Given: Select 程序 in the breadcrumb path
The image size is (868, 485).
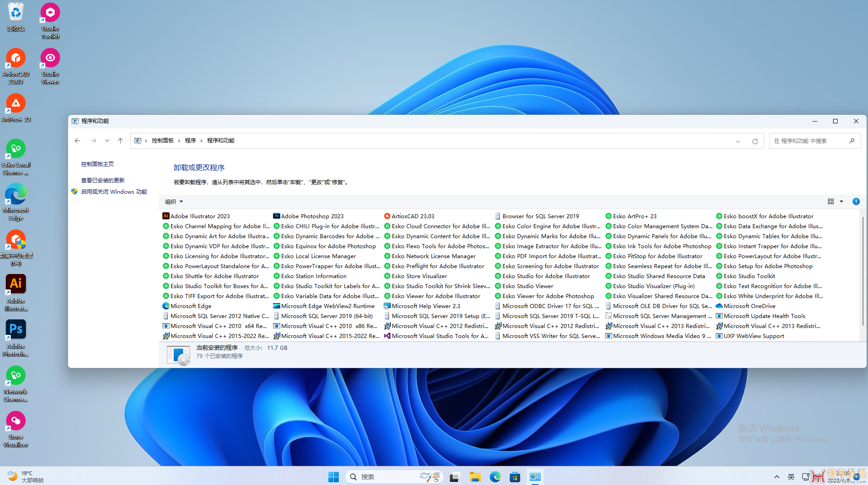Looking at the screenshot, I should pos(190,141).
